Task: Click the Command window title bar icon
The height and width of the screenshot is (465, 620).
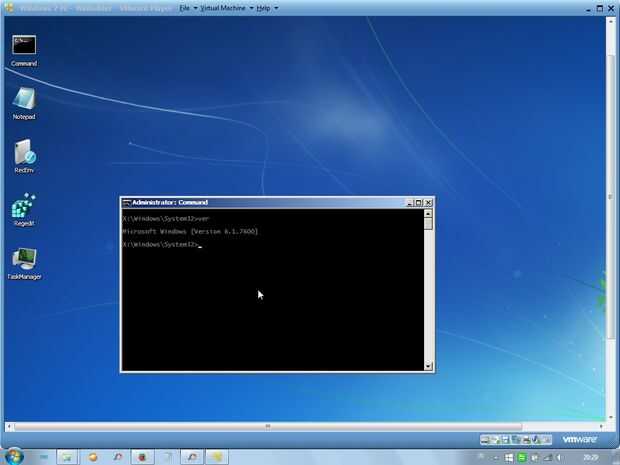Action: (x=126, y=203)
